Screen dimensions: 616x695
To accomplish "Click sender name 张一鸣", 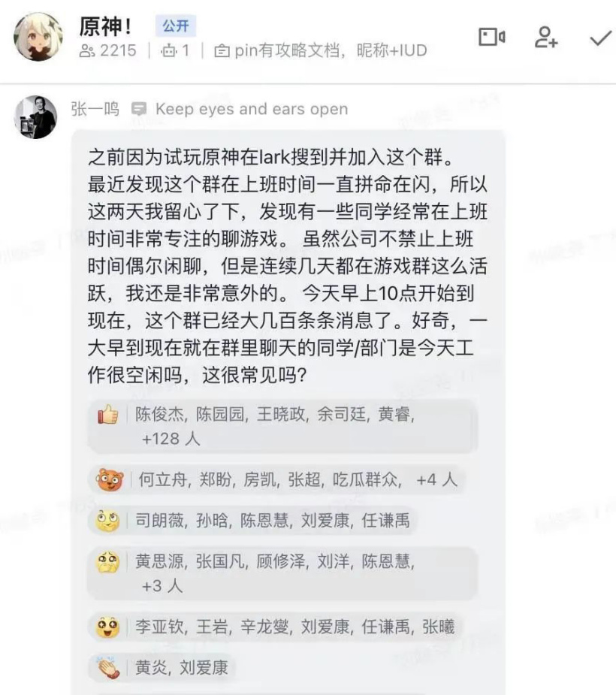I will click(x=95, y=109).
